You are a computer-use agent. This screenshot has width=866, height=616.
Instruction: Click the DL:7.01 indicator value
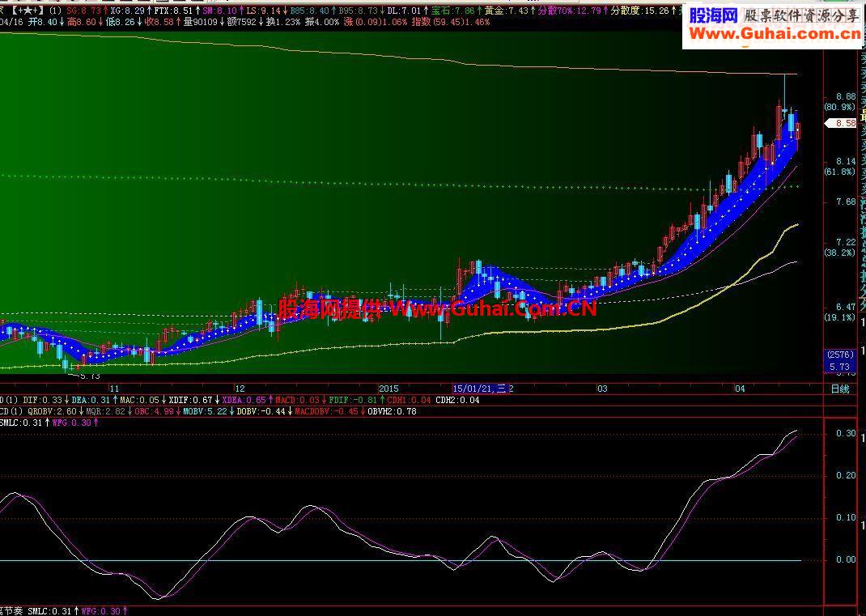tap(404, 10)
